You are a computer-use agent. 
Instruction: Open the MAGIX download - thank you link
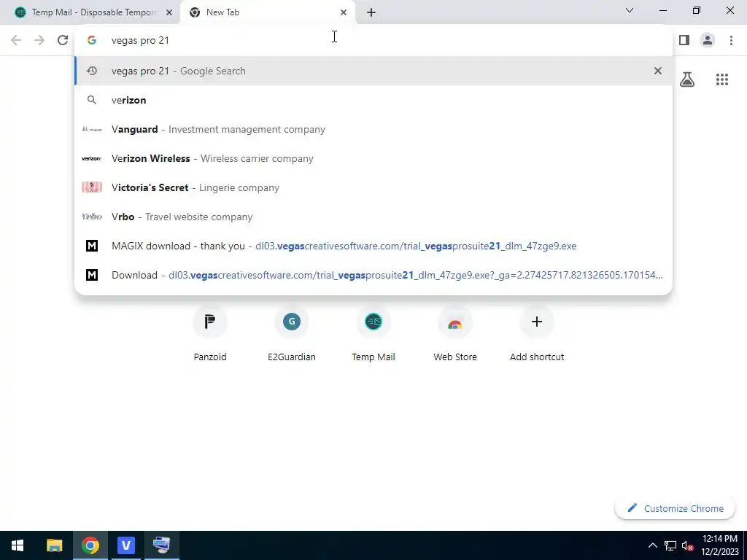tap(373, 246)
